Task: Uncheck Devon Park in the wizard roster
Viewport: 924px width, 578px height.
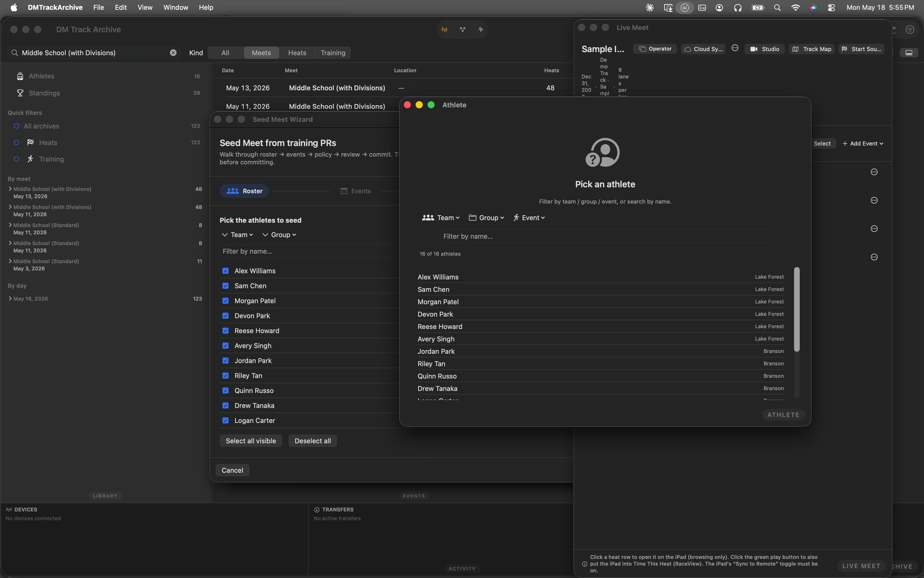Action: tap(226, 316)
